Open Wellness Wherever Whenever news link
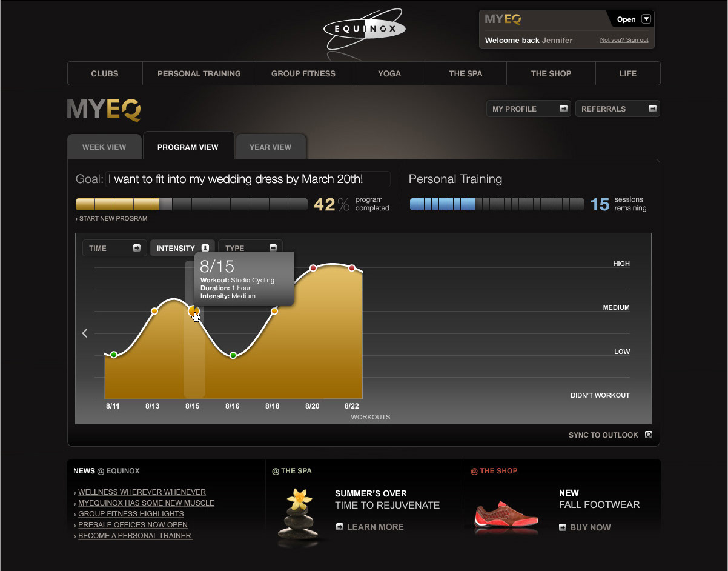The height and width of the screenshot is (571, 728). (142, 492)
